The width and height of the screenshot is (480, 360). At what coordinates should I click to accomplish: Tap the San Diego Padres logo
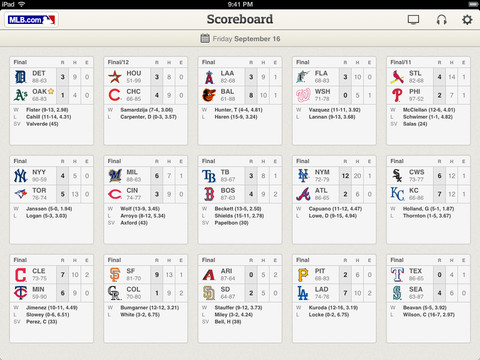(x=209, y=293)
